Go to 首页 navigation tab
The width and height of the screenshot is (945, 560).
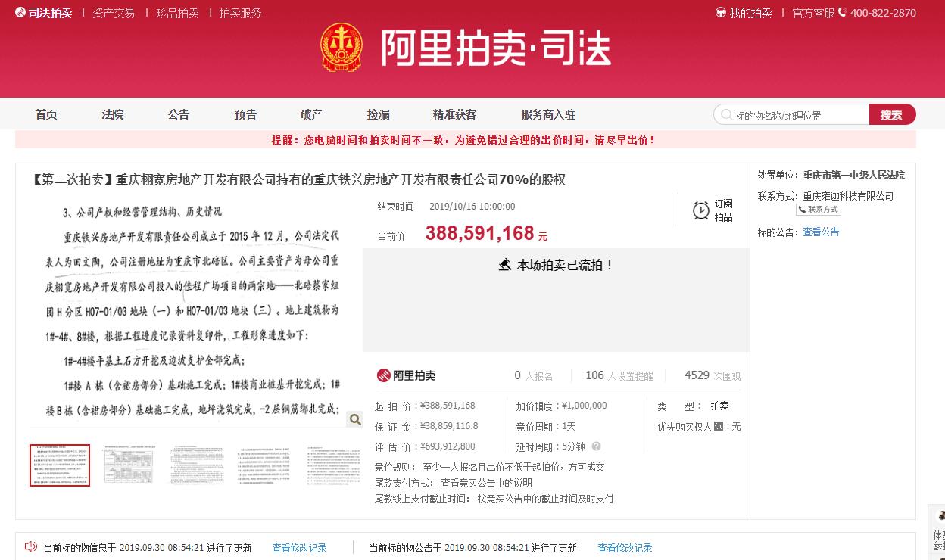[x=46, y=114]
